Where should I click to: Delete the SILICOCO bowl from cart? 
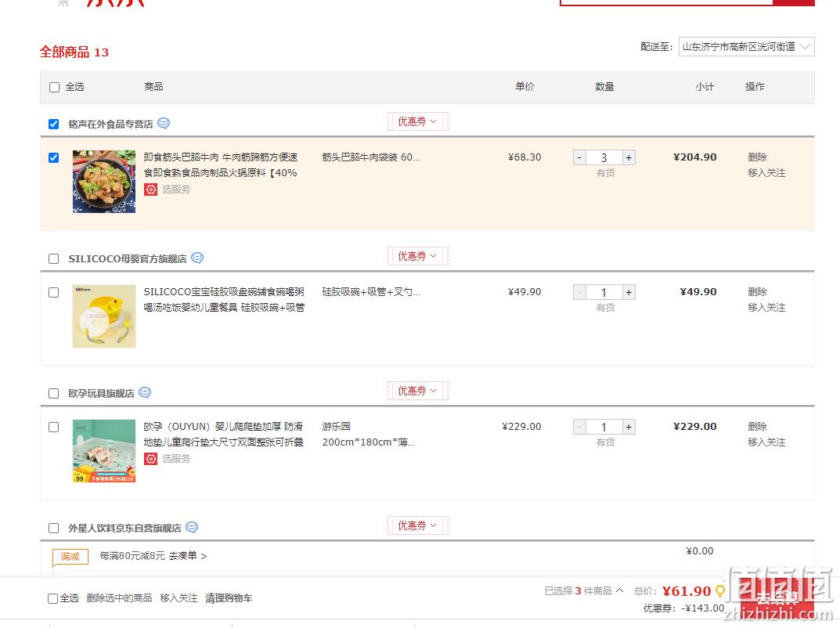[758, 291]
